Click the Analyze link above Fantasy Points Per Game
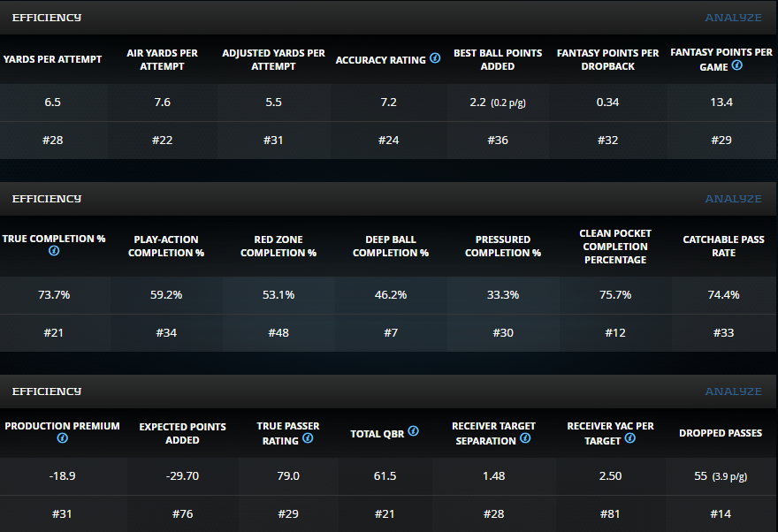 click(732, 18)
